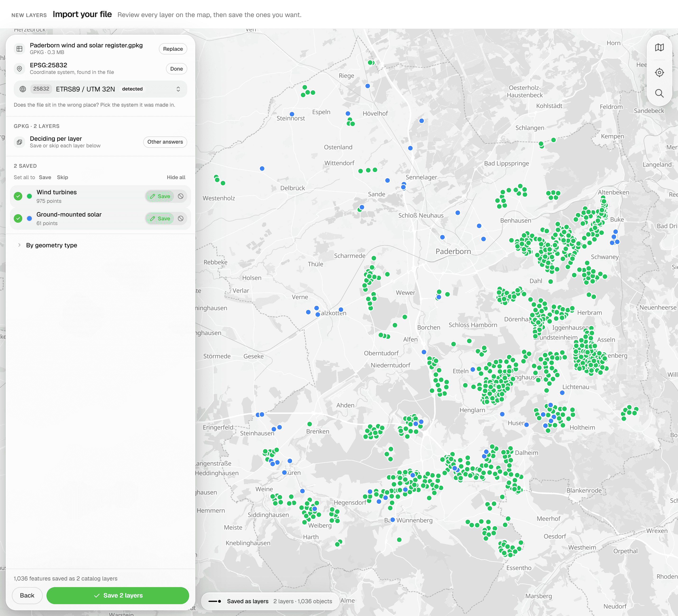Set Ground-mounted solar layer to Save
678x616 pixels.
click(x=160, y=218)
